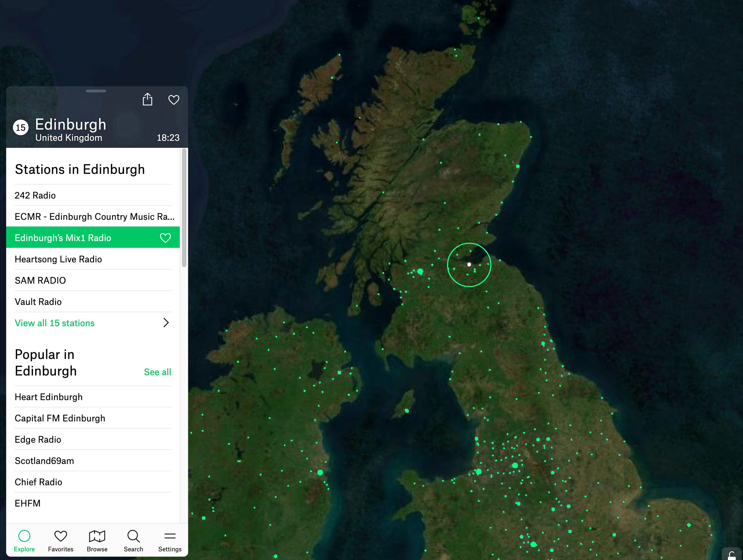The height and width of the screenshot is (560, 743).
Task: Click the large green Glasgow dot
Action: [420, 271]
